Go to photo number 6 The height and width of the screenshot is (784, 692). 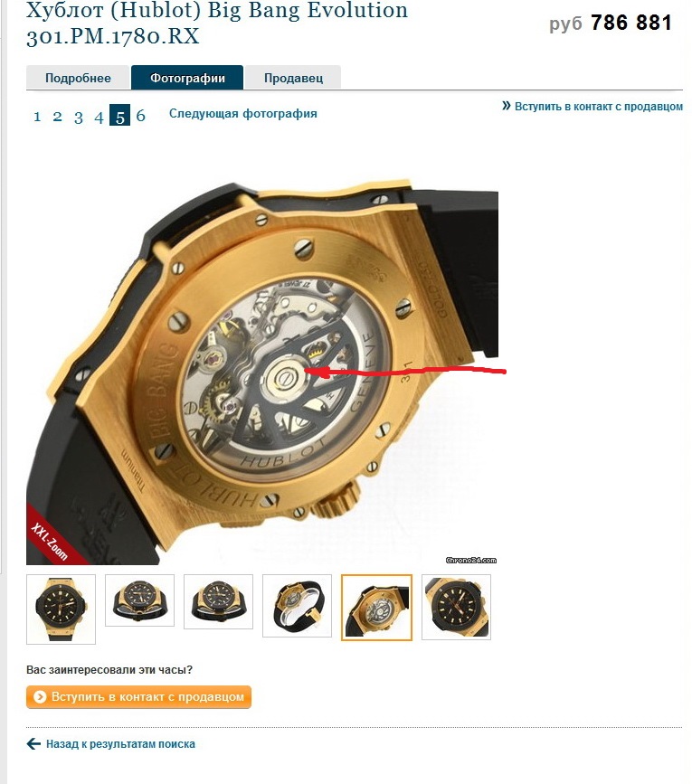pyautogui.click(x=140, y=117)
